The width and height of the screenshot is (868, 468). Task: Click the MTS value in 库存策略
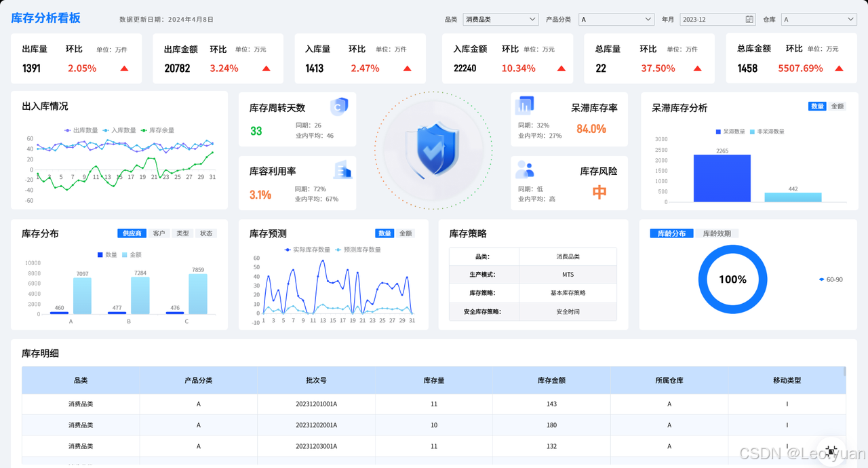click(568, 275)
